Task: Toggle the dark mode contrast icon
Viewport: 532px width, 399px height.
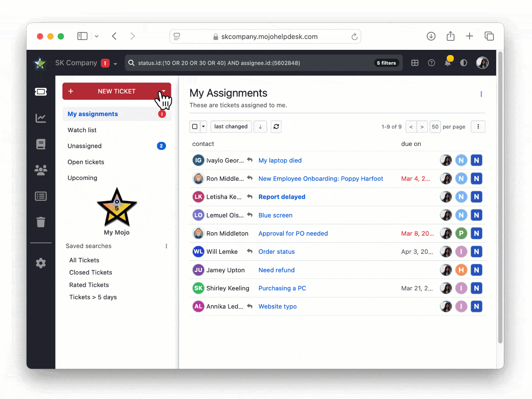Action: tap(464, 63)
